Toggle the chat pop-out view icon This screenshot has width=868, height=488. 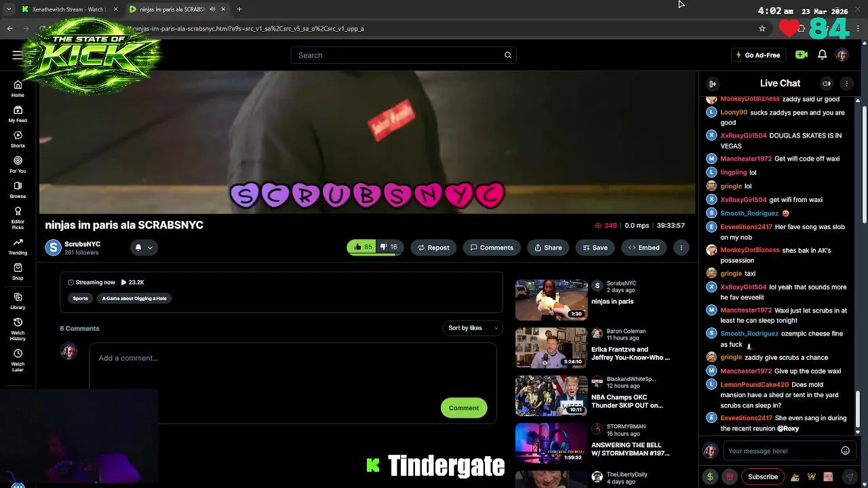pyautogui.click(x=827, y=83)
